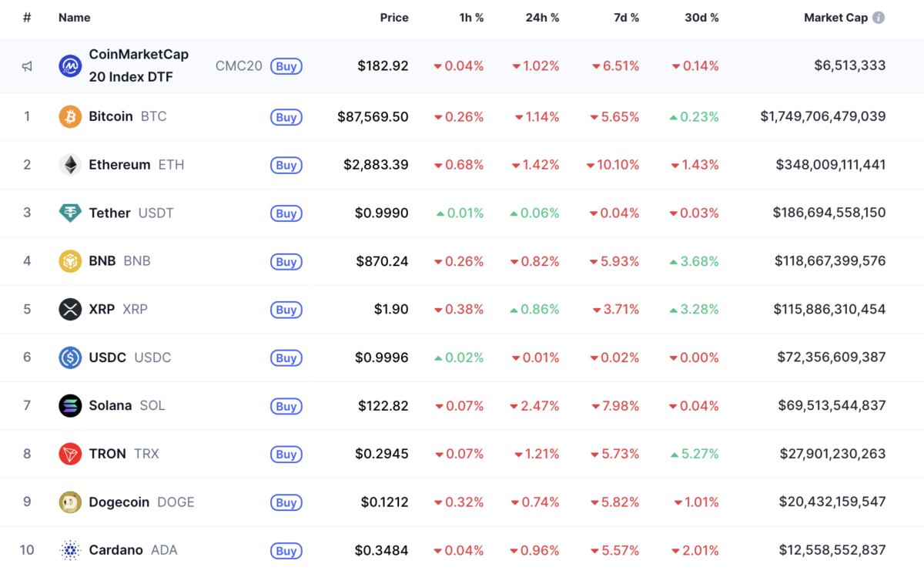Click the megaphone icon beside CMC20 Index
The height and width of the screenshot is (574, 924).
coord(27,66)
